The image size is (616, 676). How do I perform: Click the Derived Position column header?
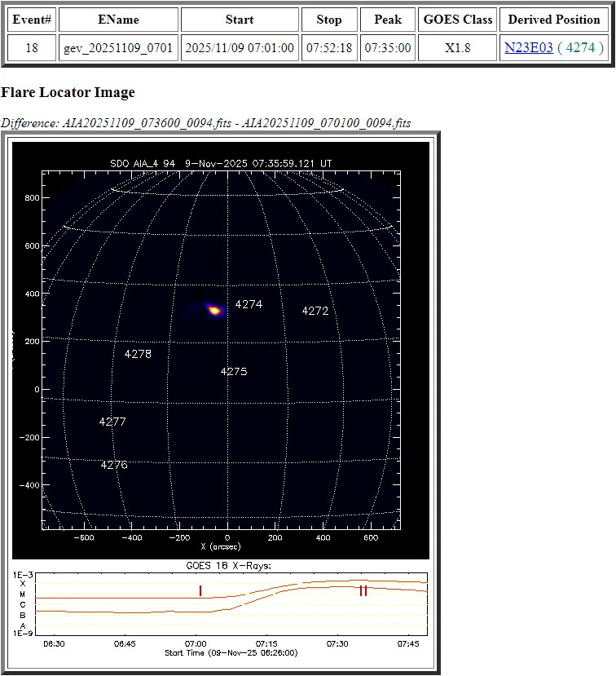click(554, 20)
